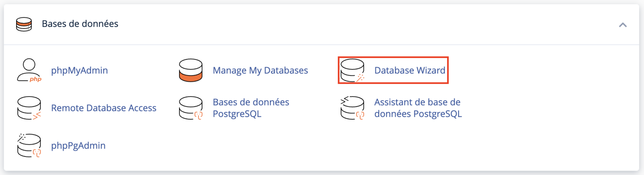
Task: Click the Bases de données PostgreSQL icon
Action: [x=191, y=108]
